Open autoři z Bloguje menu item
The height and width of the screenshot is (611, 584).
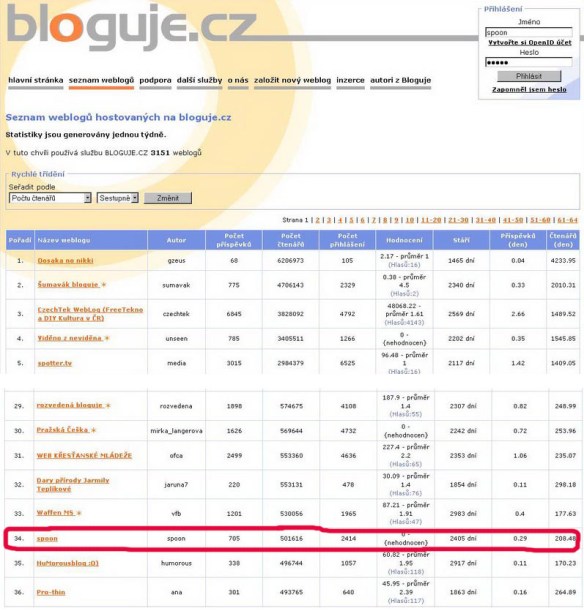[401, 80]
